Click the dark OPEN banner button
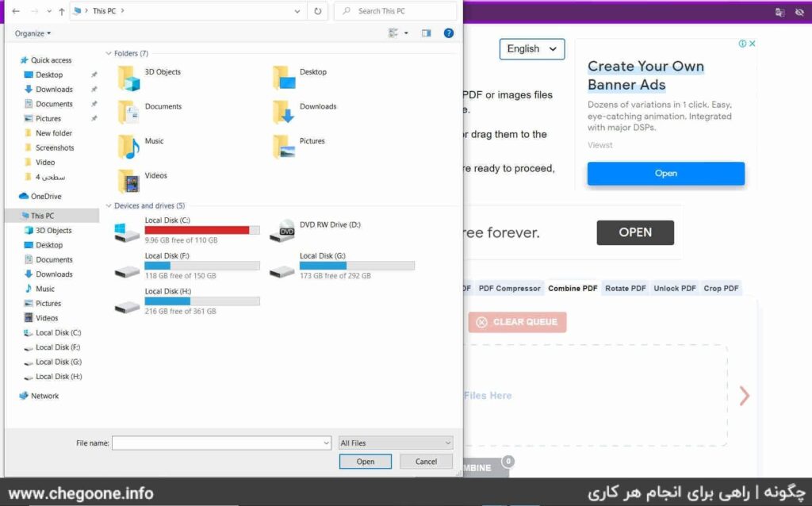 pos(635,232)
